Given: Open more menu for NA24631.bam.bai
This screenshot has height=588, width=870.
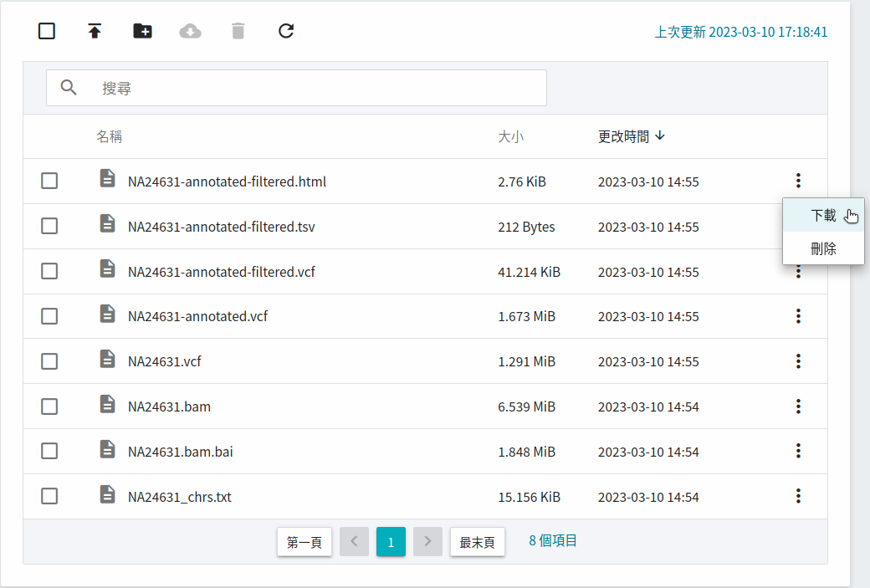Looking at the screenshot, I should pyautogui.click(x=798, y=451).
